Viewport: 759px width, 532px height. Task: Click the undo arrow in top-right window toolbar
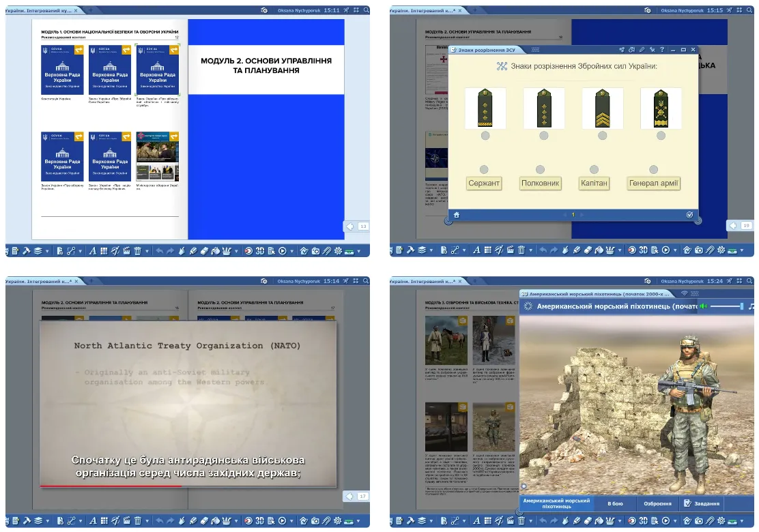(x=543, y=250)
